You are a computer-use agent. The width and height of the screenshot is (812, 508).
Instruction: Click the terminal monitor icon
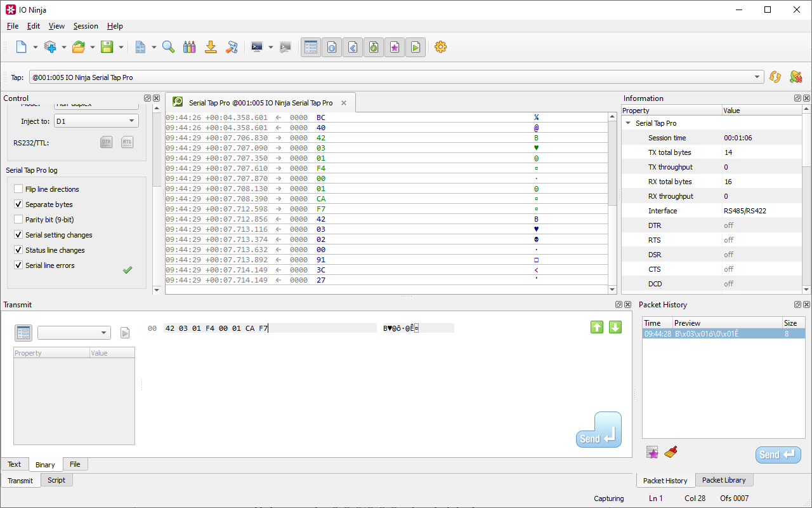point(257,47)
